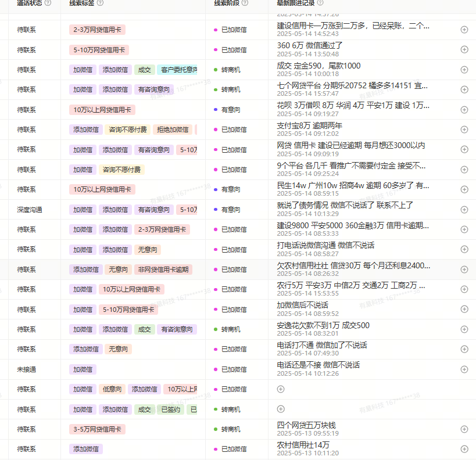Open record 安逸花欠款不到1万 成交500
476x460 pixels.
323,325
